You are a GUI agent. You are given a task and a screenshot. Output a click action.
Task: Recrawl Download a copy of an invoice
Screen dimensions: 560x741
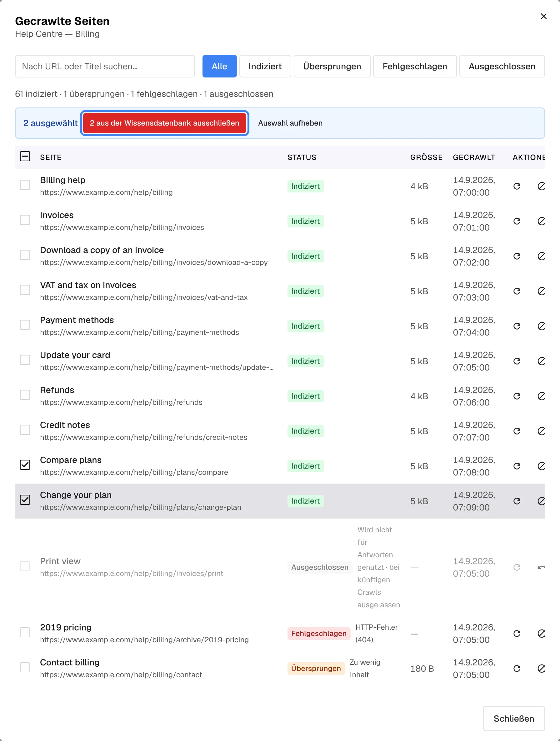coord(517,256)
